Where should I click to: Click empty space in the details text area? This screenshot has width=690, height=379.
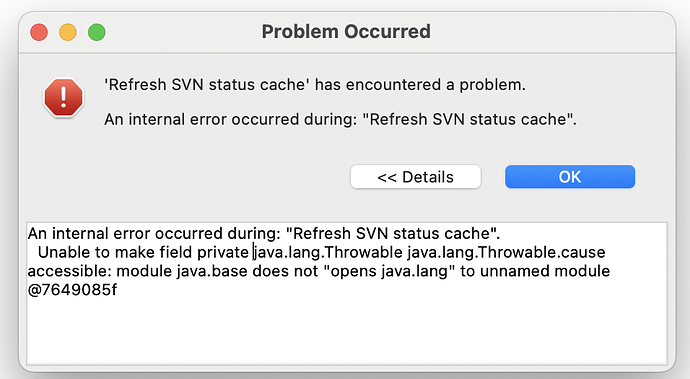click(347, 330)
